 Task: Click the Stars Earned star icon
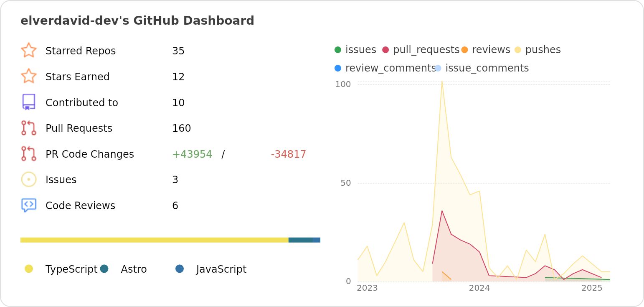(x=29, y=76)
